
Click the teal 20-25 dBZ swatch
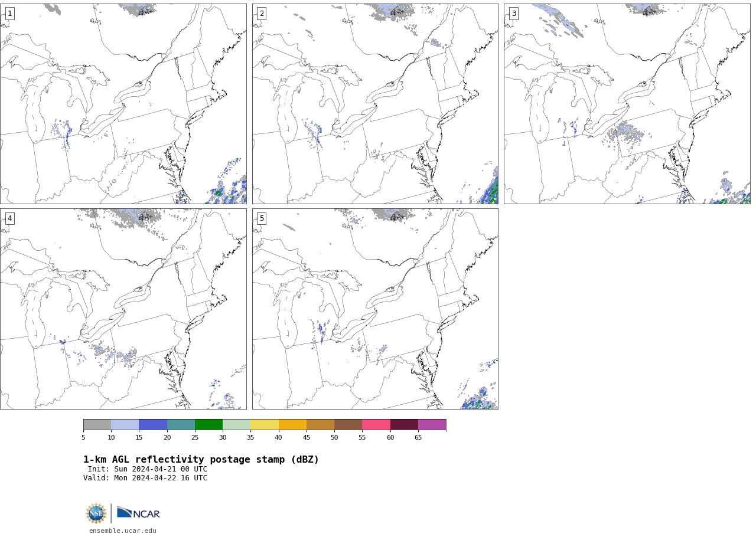point(181,425)
